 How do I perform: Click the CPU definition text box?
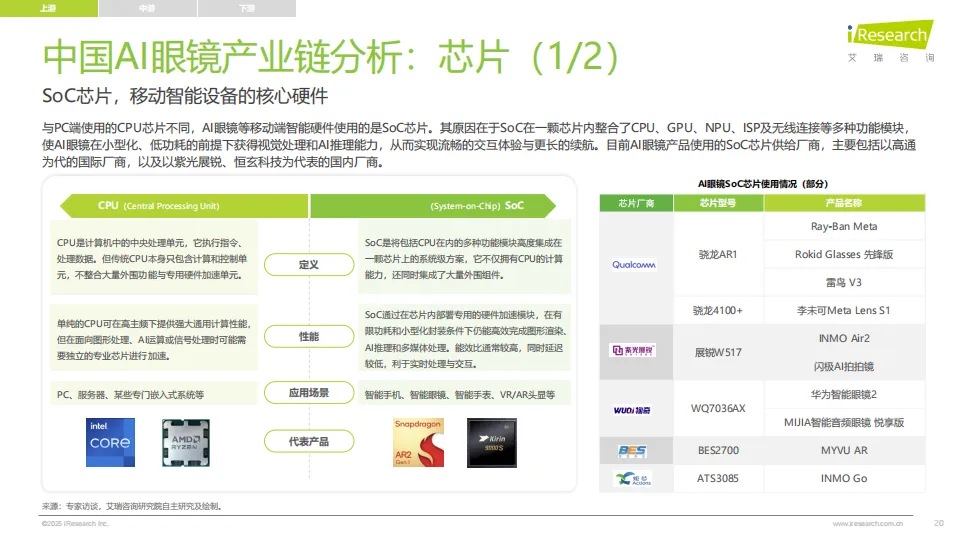click(154, 259)
